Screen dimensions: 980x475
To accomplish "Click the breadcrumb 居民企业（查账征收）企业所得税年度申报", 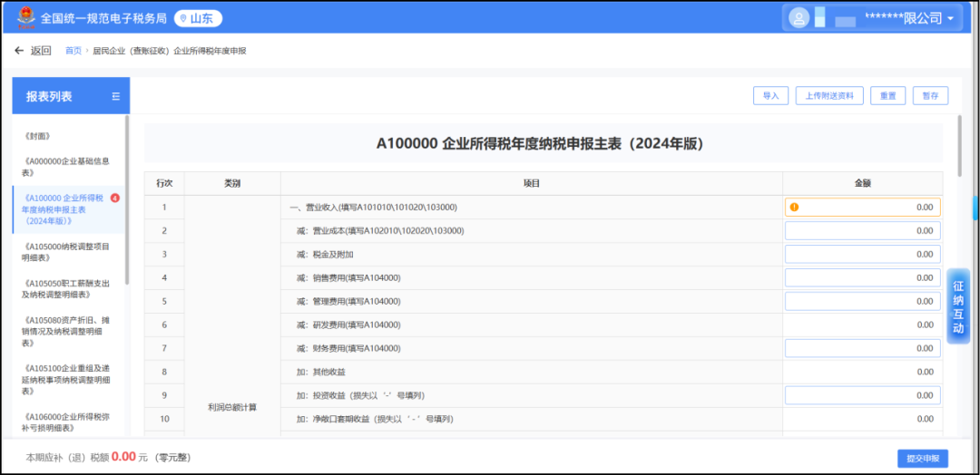I will (x=170, y=51).
